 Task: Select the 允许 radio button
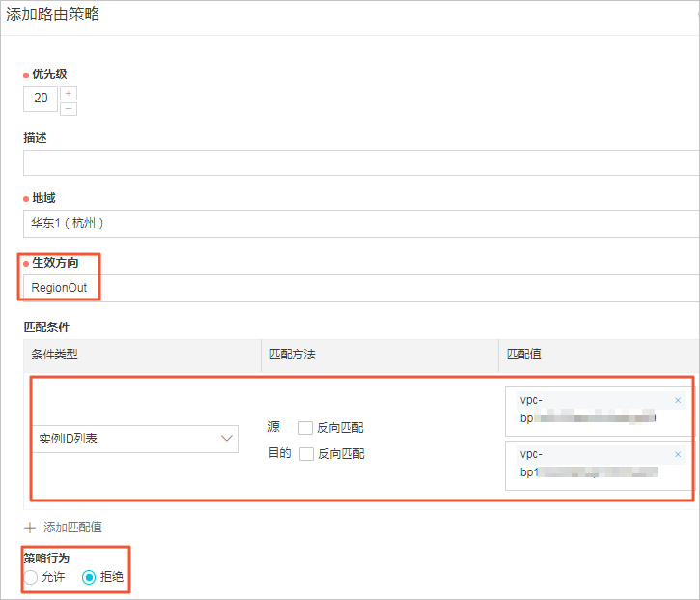tap(30, 577)
